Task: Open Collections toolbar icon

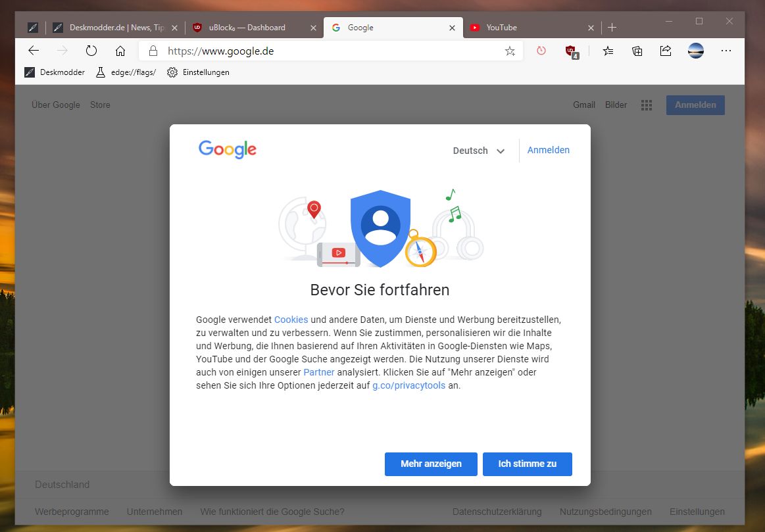Action: pos(637,51)
